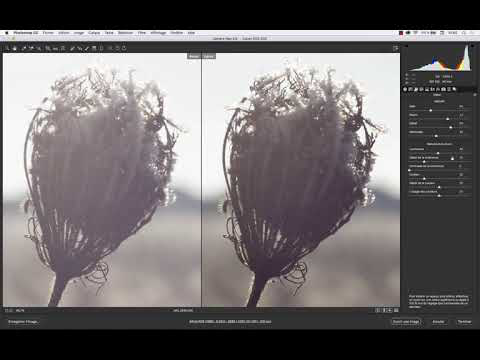Open the Basic panel tab

click(405, 89)
